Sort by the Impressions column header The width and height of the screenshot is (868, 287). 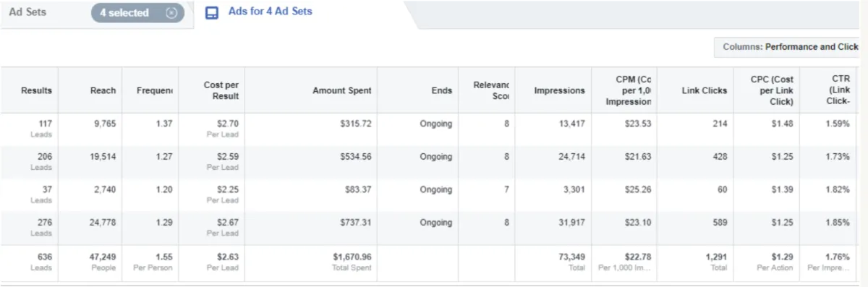(559, 90)
